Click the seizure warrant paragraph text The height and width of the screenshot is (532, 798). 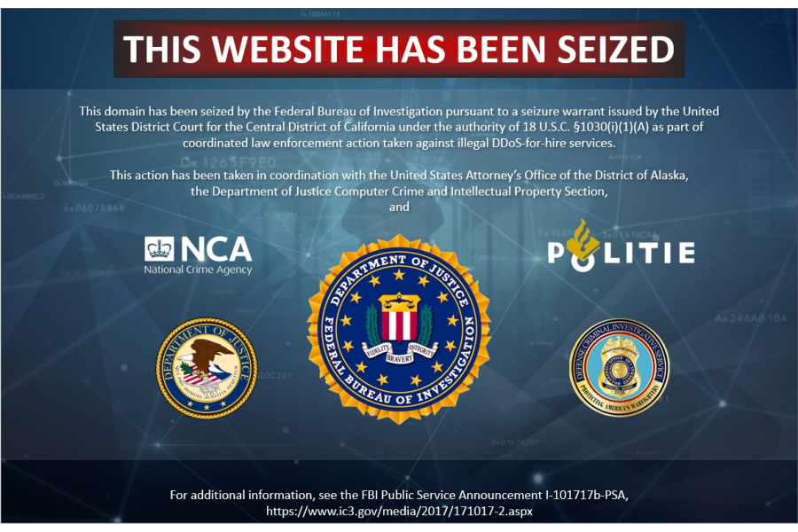pyautogui.click(x=399, y=127)
